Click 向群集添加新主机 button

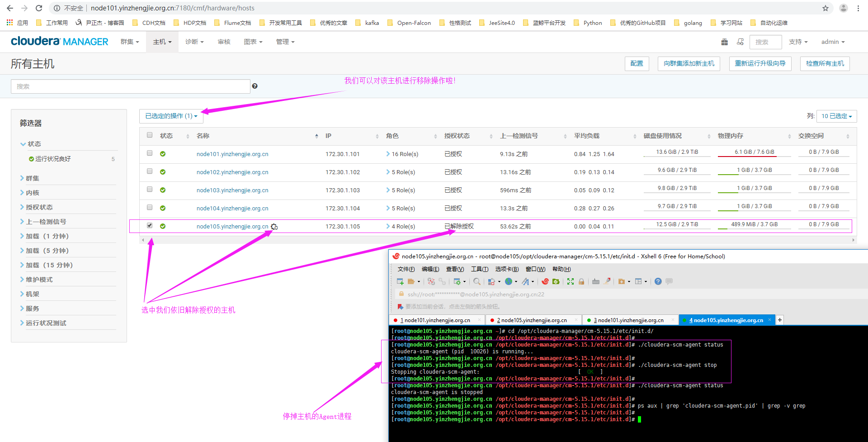click(x=689, y=64)
